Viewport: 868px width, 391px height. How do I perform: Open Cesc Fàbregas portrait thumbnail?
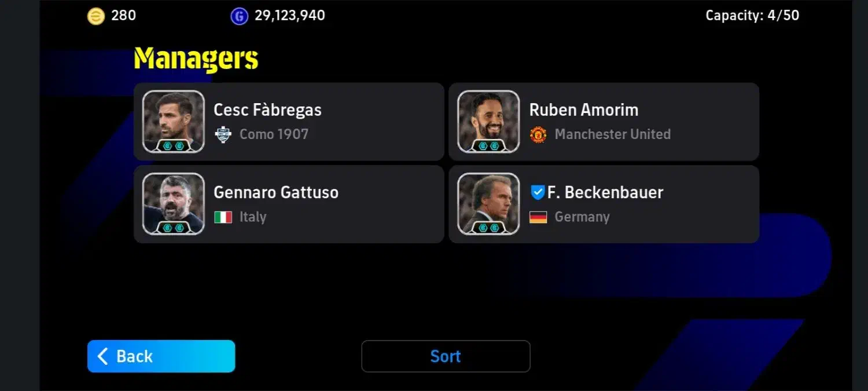(x=174, y=122)
